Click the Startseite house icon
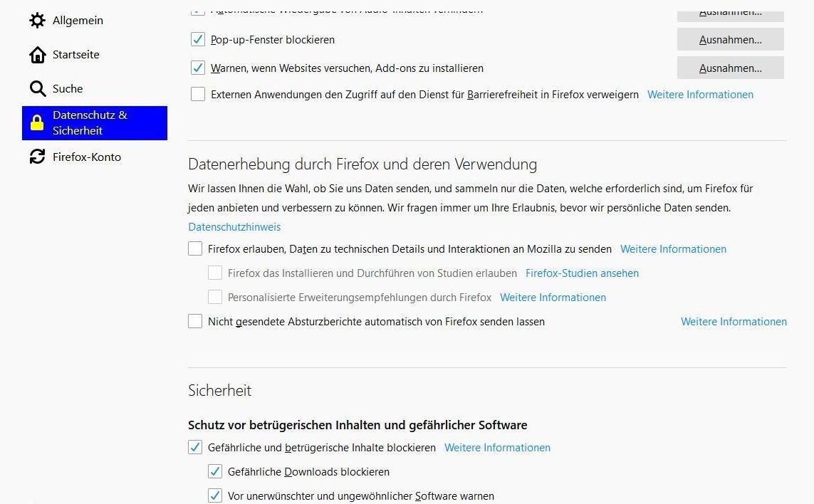Viewport: 814px width, 504px height. point(37,55)
